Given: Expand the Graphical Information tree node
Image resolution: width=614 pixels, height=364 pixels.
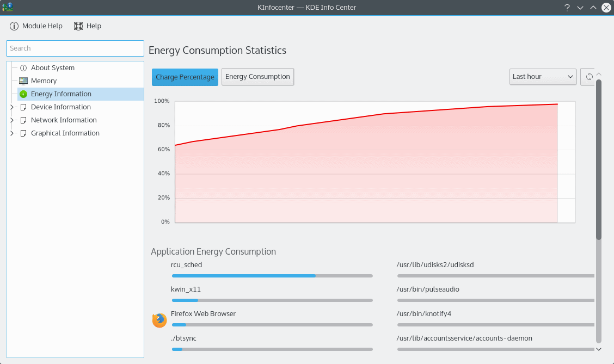Looking at the screenshot, I should (x=12, y=133).
